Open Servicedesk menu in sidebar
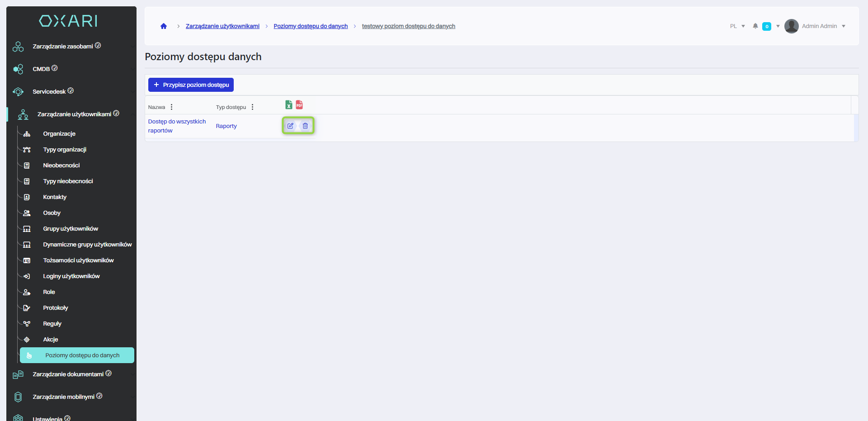The height and width of the screenshot is (421, 868). tap(49, 92)
